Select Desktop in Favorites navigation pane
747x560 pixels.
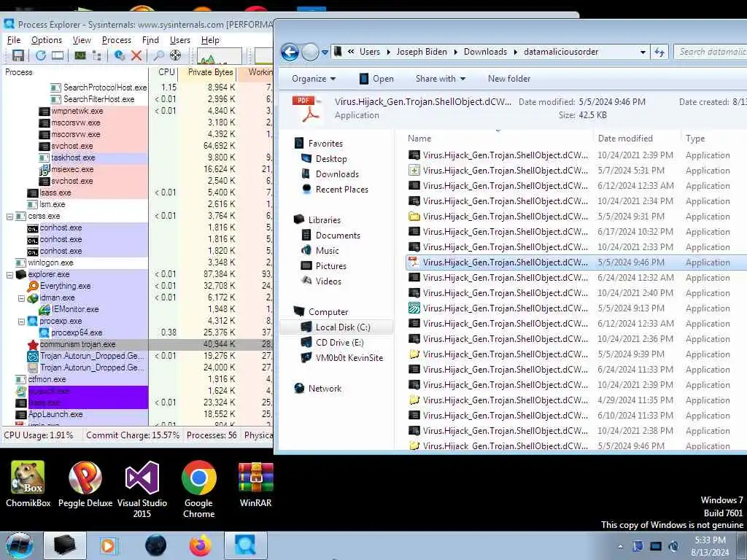coord(331,159)
